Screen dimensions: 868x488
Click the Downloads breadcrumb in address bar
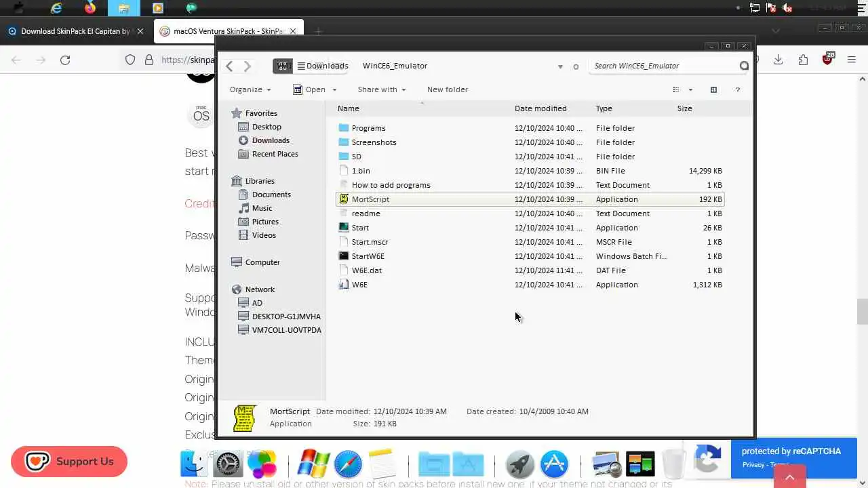click(x=327, y=66)
